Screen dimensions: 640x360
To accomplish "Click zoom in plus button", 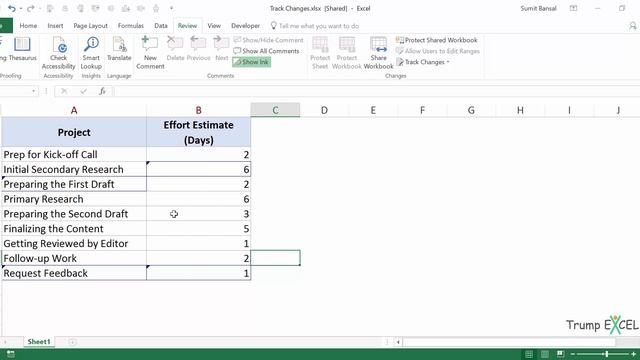I will point(633,354).
